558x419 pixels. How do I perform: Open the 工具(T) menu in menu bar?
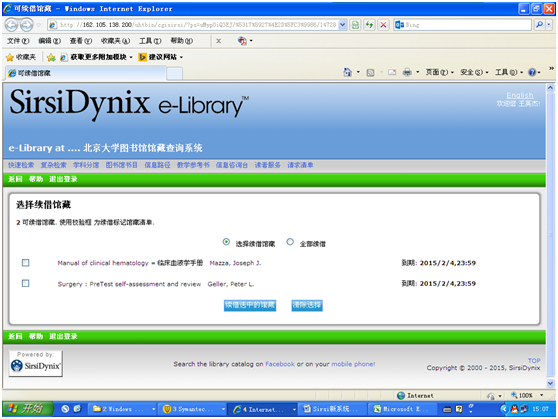point(150,41)
